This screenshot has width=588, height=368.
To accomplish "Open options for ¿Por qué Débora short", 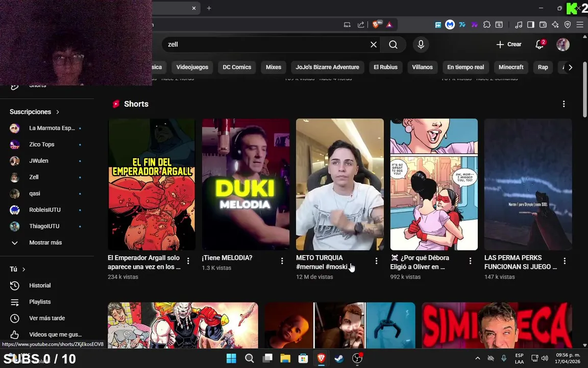I will click(471, 261).
